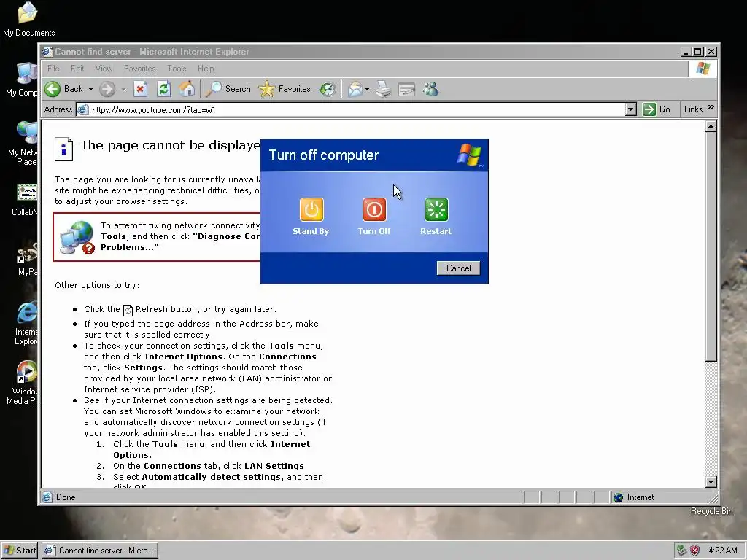The height and width of the screenshot is (560, 747).
Task: Click the vertical scrollbar thumb
Action: pos(711,246)
